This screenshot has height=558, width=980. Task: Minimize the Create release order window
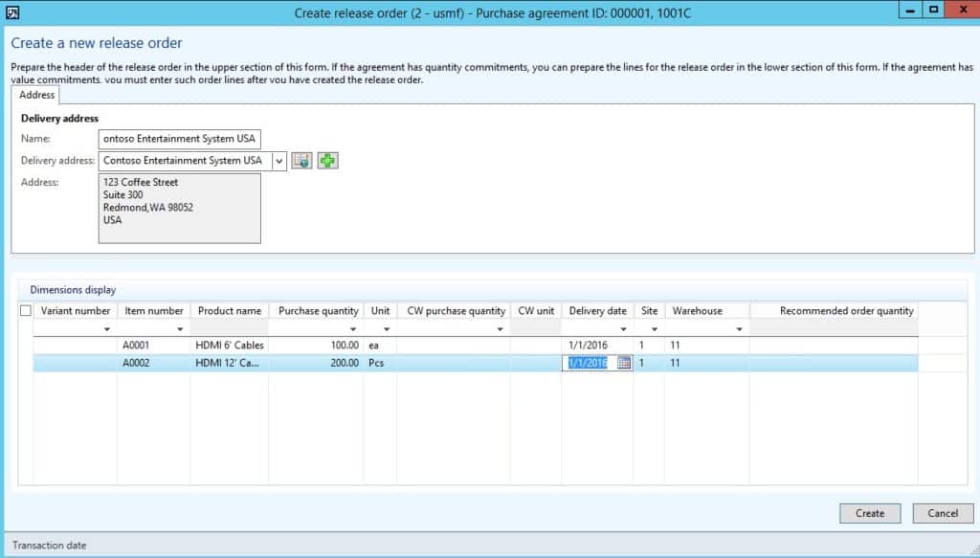pyautogui.click(x=910, y=10)
